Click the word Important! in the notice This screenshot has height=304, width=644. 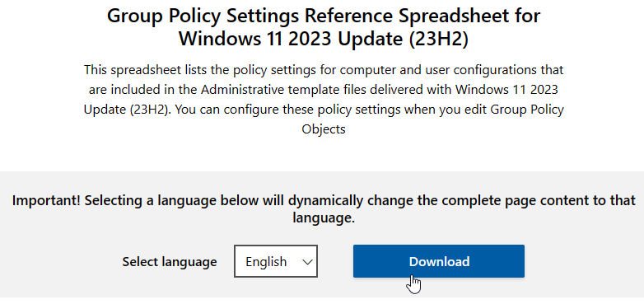tap(46, 200)
